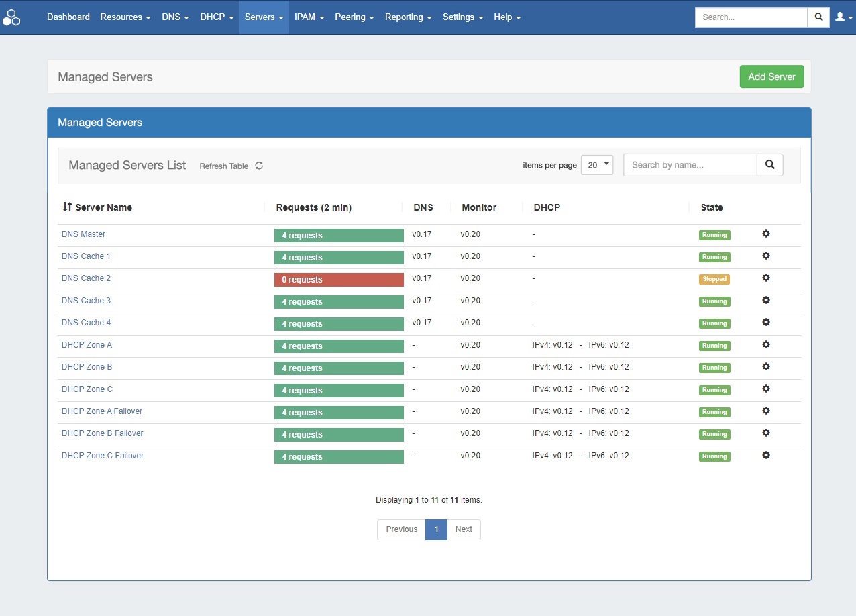This screenshot has height=616, width=856.
Task: Expand the Reporting dropdown menu
Action: click(408, 17)
